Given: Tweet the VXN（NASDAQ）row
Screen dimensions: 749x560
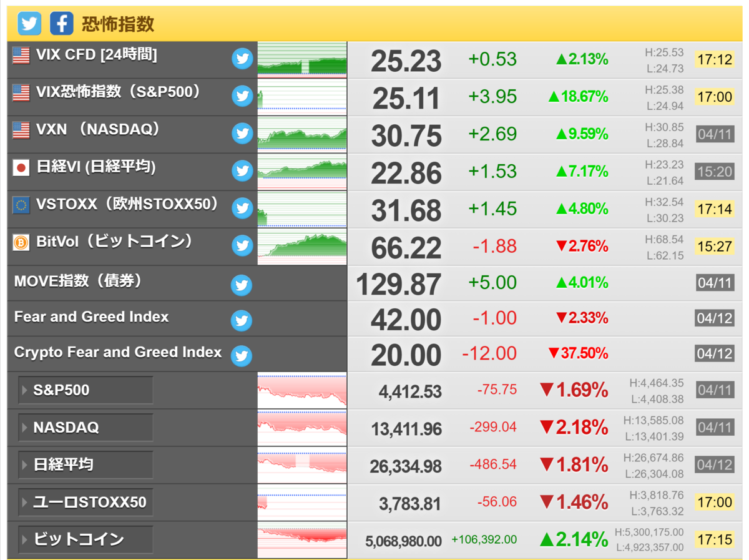Looking at the screenshot, I should [242, 134].
